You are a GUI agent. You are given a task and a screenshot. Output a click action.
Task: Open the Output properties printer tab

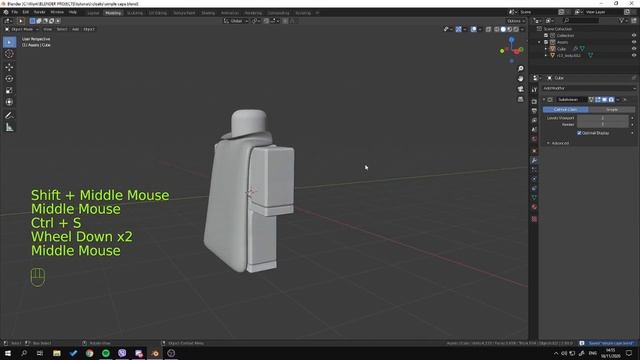(x=534, y=111)
